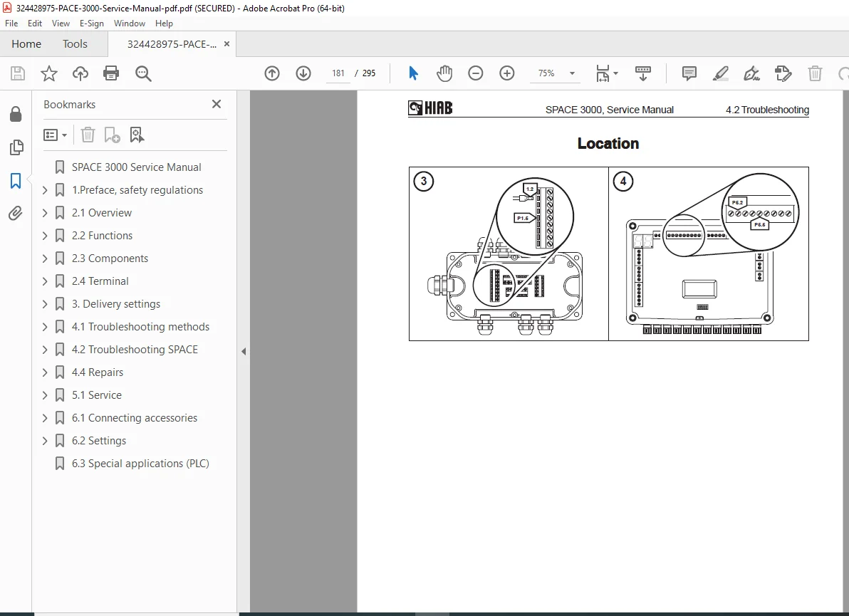Click the security lock sidebar icon
This screenshot has width=849, height=616.
tap(16, 114)
